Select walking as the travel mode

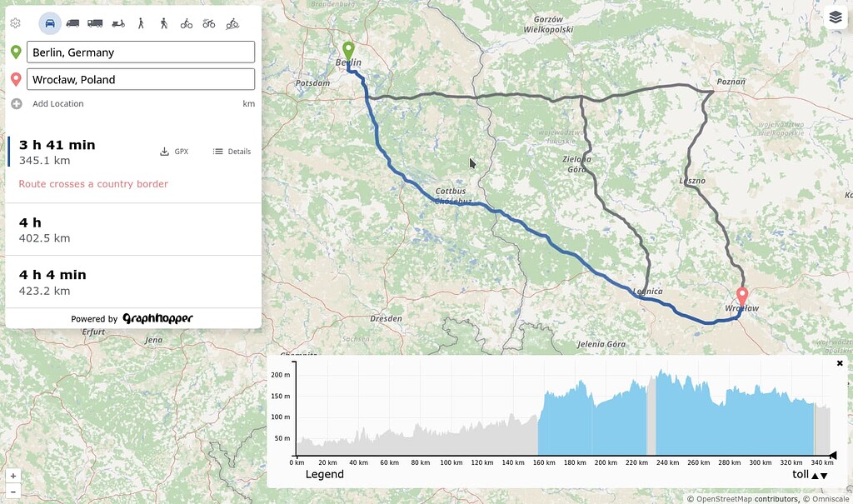click(141, 23)
